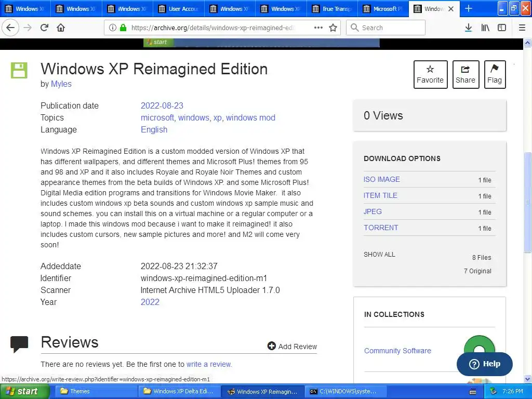Open the Firefox hamburger menu
Image resolution: width=532 pixels, height=399 pixels.
[x=522, y=28]
